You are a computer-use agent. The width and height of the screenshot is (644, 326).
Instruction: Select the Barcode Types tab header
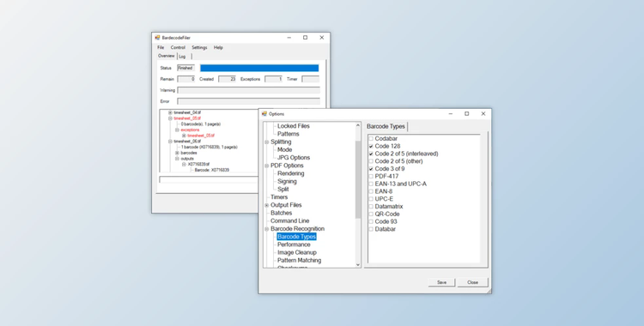pyautogui.click(x=386, y=126)
